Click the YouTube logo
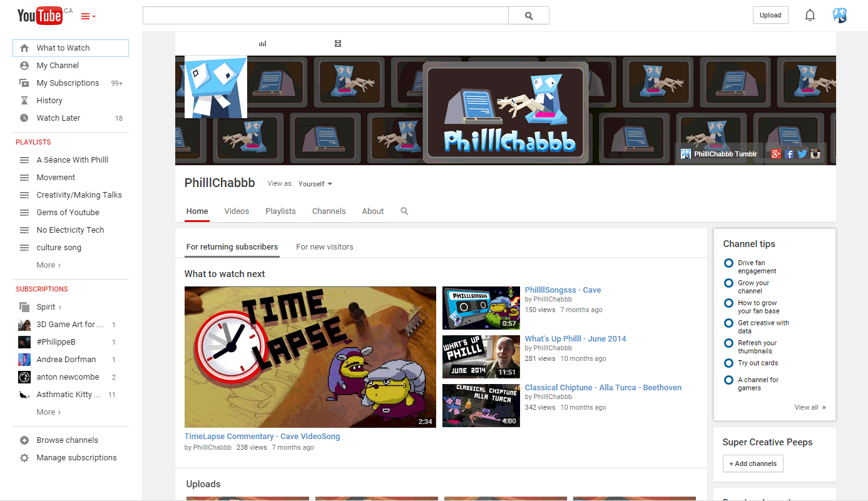Screen dimensions: 868x501 [x=39, y=16]
